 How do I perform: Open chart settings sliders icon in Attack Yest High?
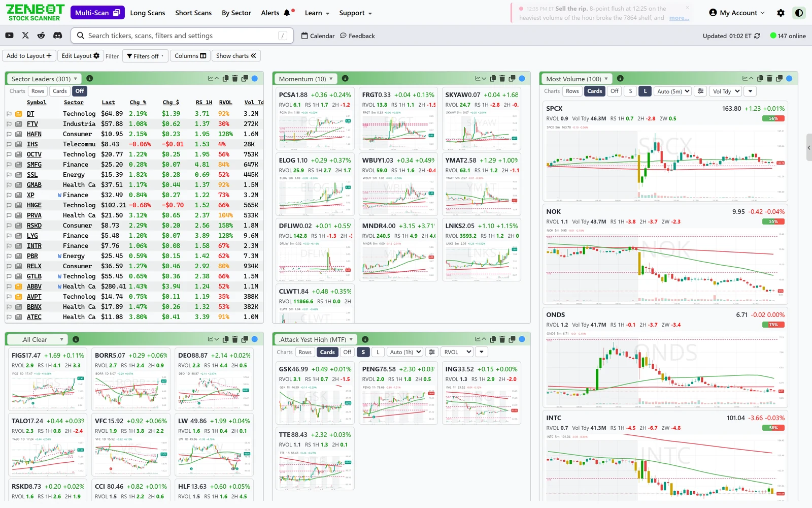coord(431,352)
